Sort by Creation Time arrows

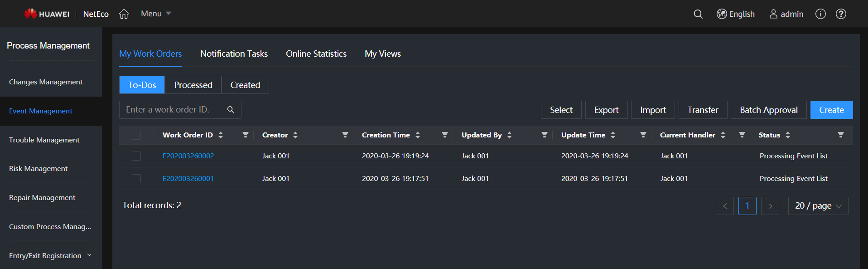[418, 135]
